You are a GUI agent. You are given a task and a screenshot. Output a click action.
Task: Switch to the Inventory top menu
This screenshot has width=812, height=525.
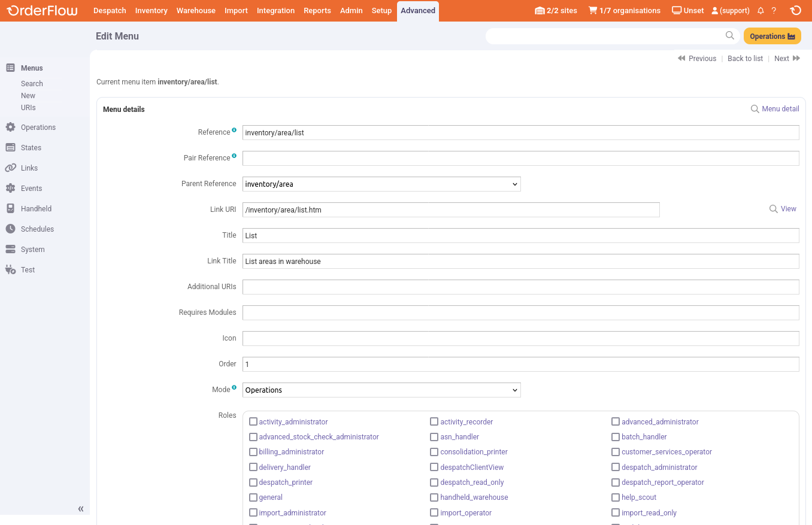[x=151, y=11]
